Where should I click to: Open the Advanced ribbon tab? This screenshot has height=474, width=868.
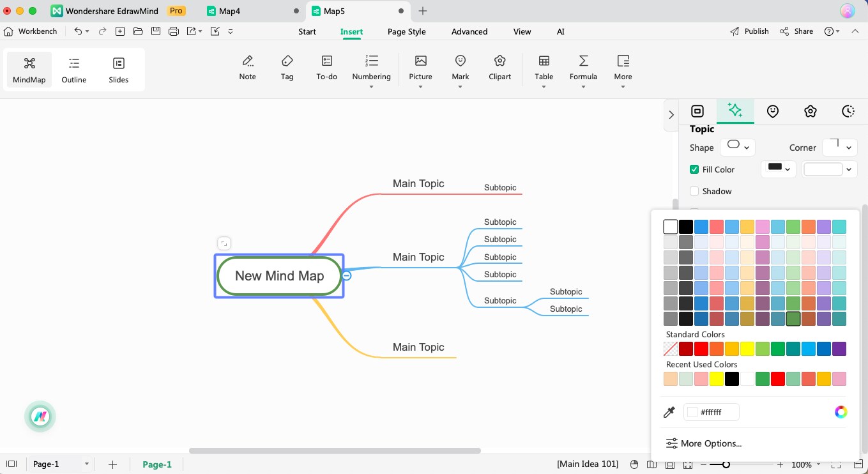[469, 31]
